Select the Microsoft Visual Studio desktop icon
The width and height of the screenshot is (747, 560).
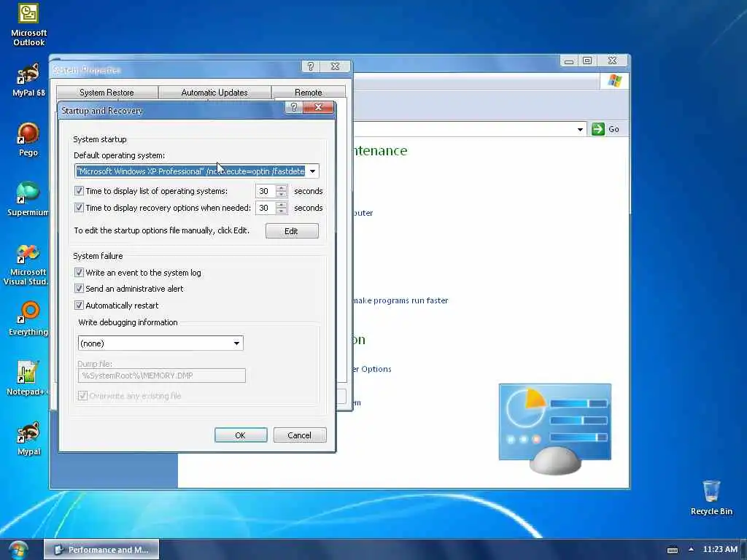pyautogui.click(x=27, y=264)
